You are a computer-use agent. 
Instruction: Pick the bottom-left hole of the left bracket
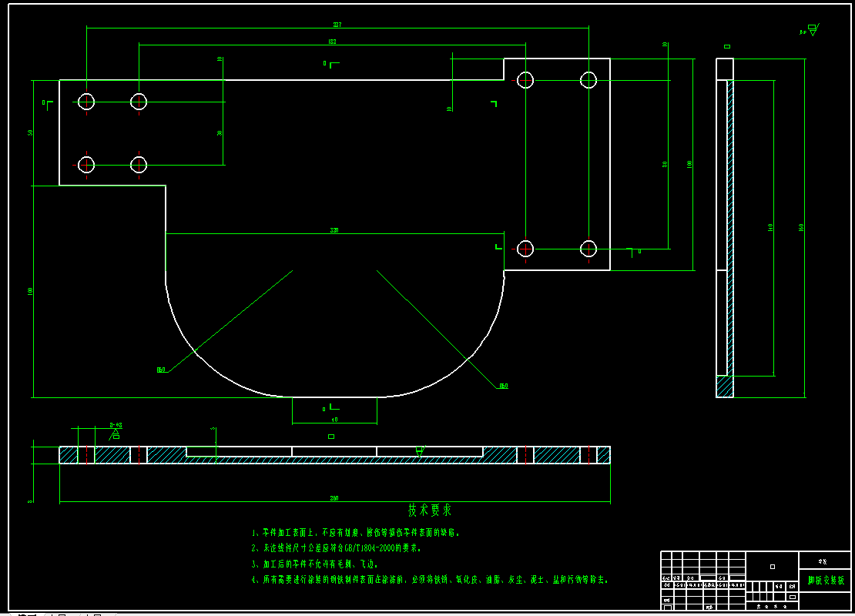pos(86,165)
